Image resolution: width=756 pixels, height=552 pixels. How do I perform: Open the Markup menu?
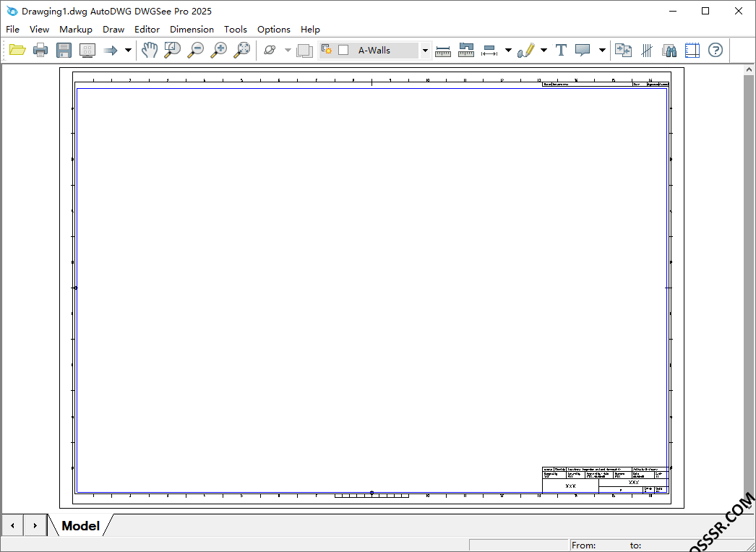click(x=76, y=30)
